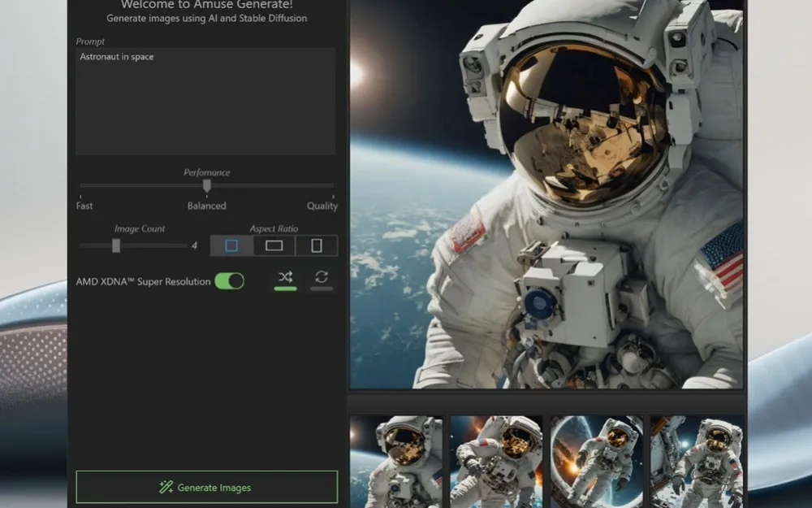Viewport: 812px width, 508px height.
Task: Click into the Prompt text box
Action: (205, 102)
